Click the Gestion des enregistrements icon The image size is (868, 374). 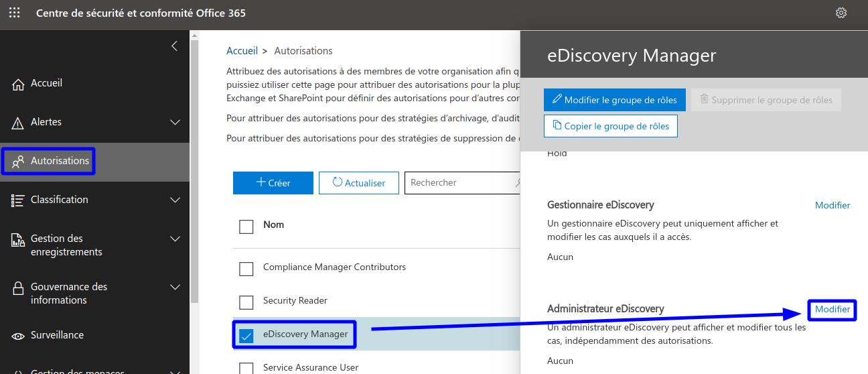pos(18,239)
